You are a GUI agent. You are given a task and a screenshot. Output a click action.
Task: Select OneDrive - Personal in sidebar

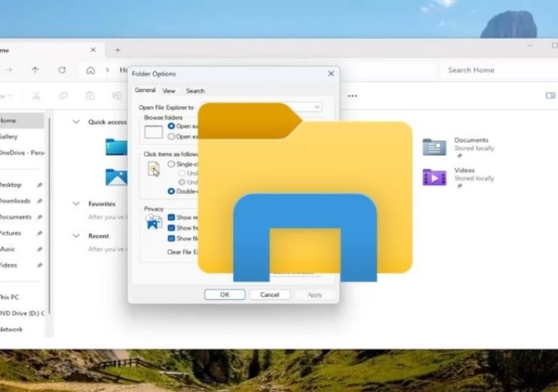(22, 152)
